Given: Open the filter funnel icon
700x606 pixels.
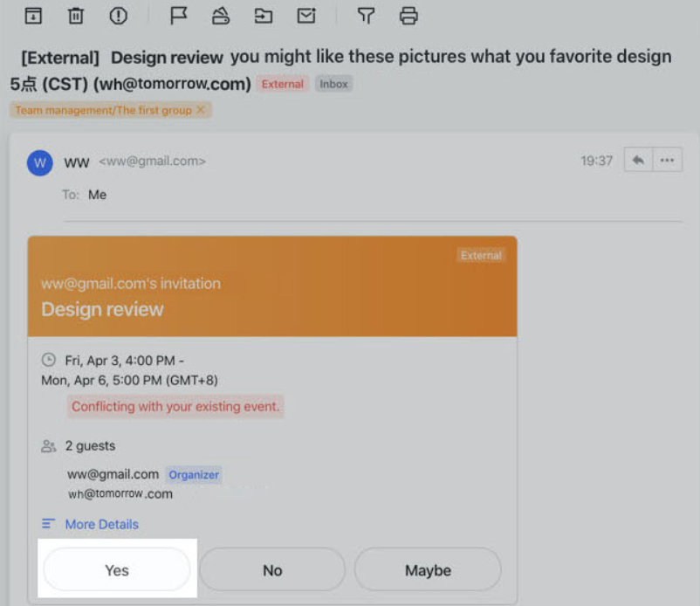Looking at the screenshot, I should [366, 16].
